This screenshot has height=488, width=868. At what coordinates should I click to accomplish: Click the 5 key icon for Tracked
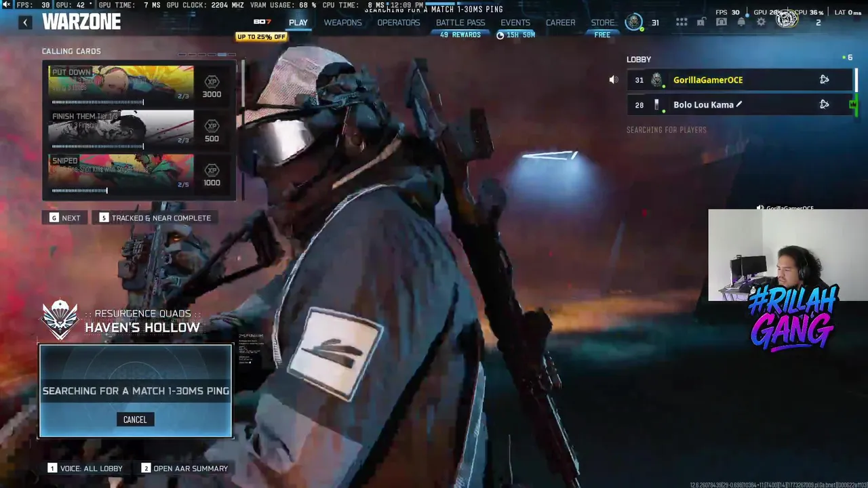click(x=104, y=218)
